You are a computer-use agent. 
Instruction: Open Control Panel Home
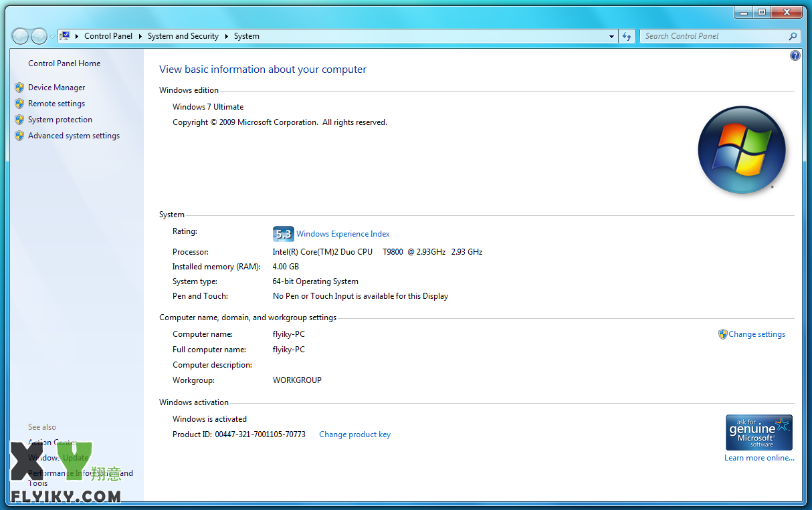64,63
